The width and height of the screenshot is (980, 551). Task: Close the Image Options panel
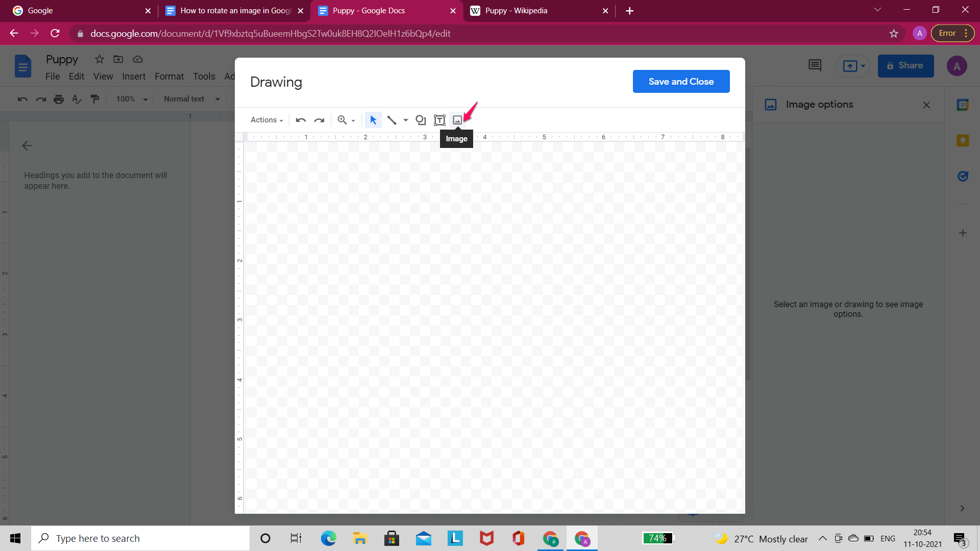pyautogui.click(x=927, y=105)
